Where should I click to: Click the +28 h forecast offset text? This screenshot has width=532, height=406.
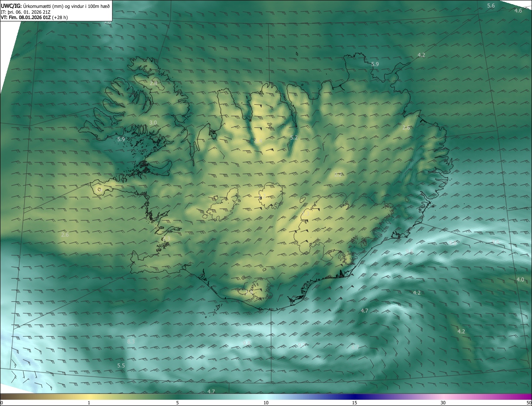(x=60, y=17)
